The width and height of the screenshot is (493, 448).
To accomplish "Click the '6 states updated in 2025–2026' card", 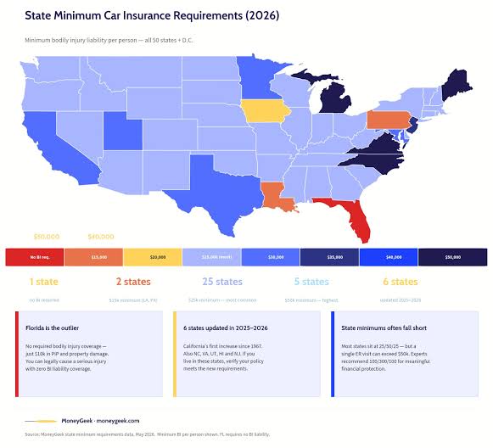I will click(x=247, y=354).
